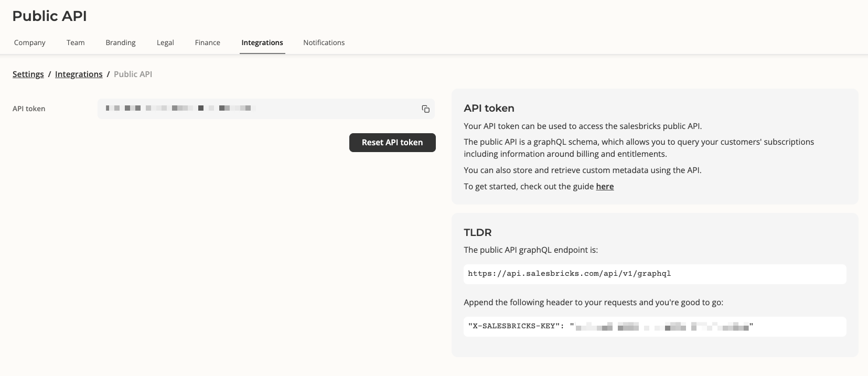Go to the Legal tab

pyautogui.click(x=165, y=42)
